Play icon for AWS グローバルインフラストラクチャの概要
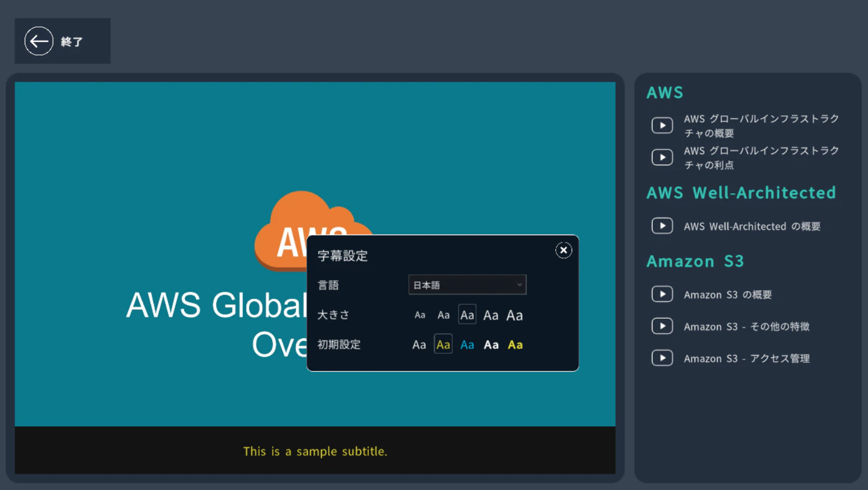 point(662,125)
